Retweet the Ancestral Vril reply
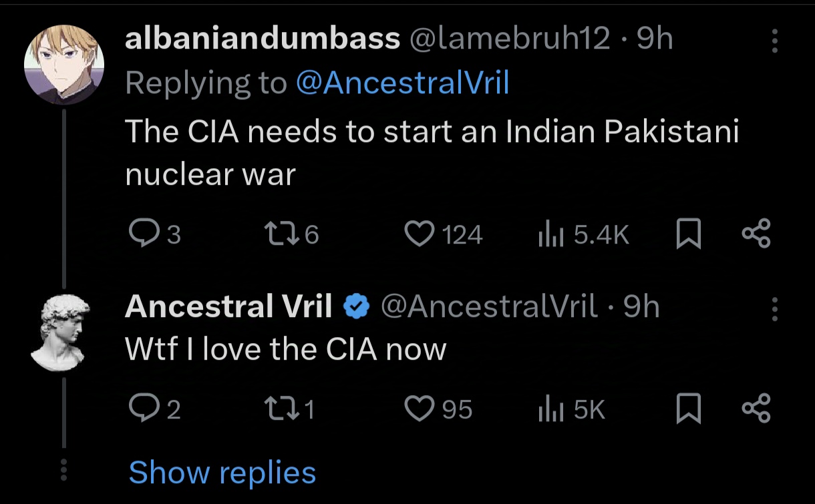This screenshot has width=815, height=504. [x=279, y=409]
